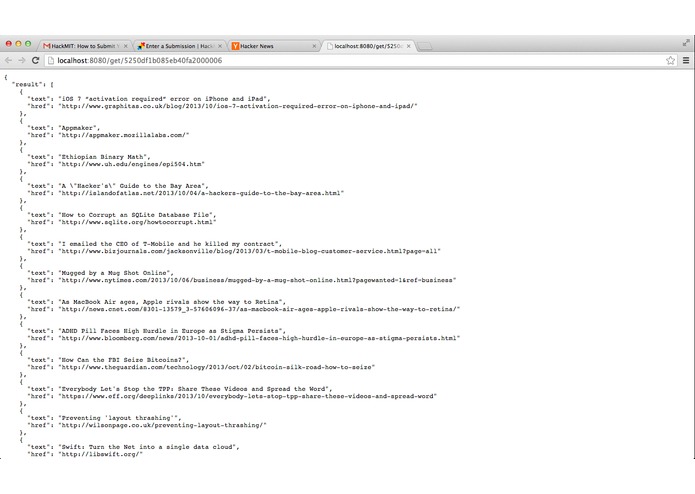Image resolution: width=695 pixels, height=494 pixels.
Task: Open a new tab button
Action: pyautogui.click(x=425, y=46)
